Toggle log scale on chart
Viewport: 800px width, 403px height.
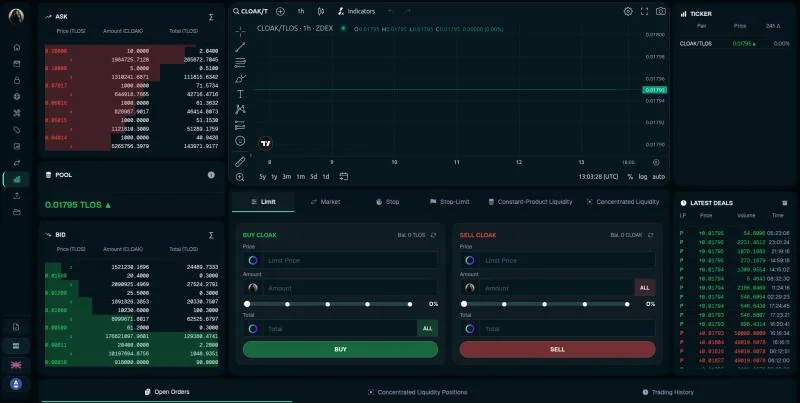pyautogui.click(x=643, y=177)
